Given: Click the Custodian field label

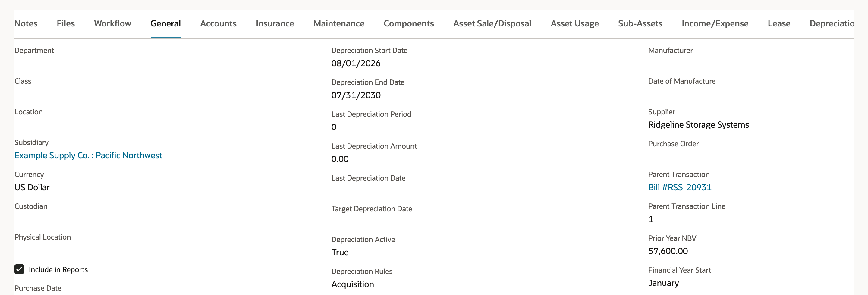Looking at the screenshot, I should click(x=31, y=206).
